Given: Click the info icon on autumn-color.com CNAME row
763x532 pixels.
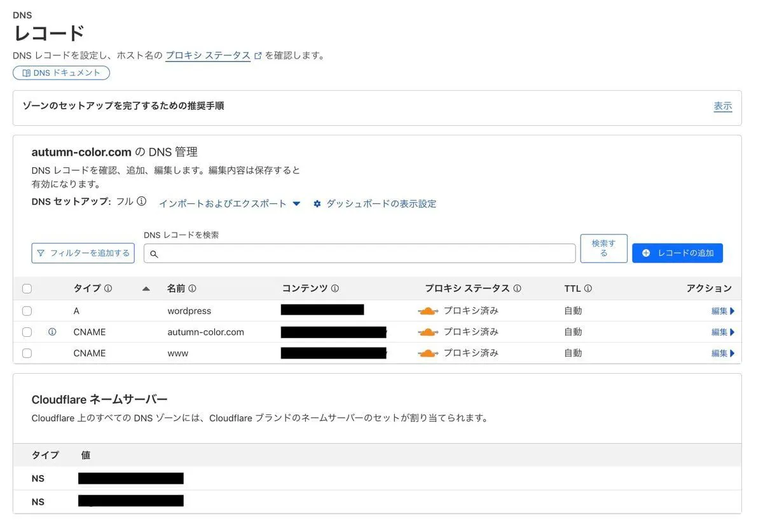Looking at the screenshot, I should point(52,332).
